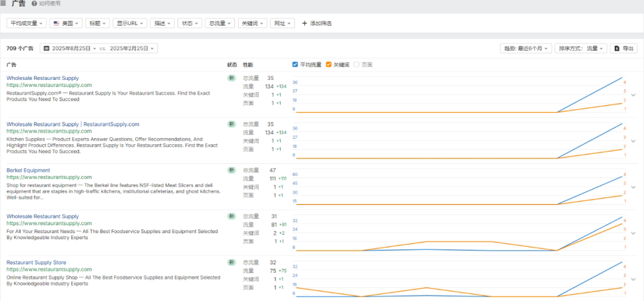
Task: Click the plus icon to 添加筛选
Action: pos(305,23)
